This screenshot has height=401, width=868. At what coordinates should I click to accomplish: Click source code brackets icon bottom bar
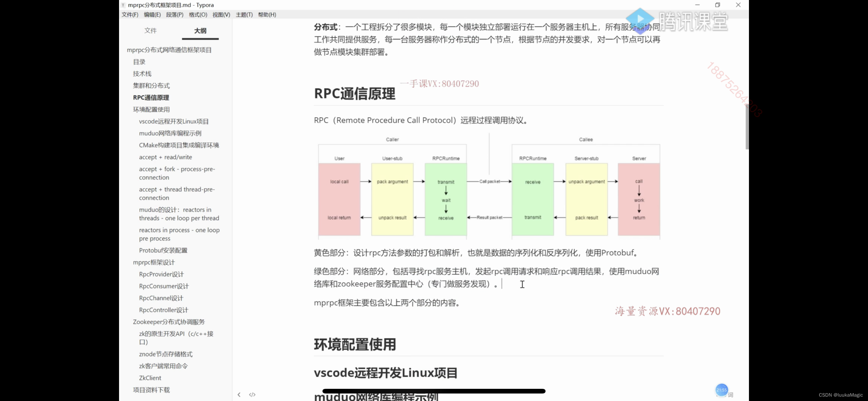(252, 394)
